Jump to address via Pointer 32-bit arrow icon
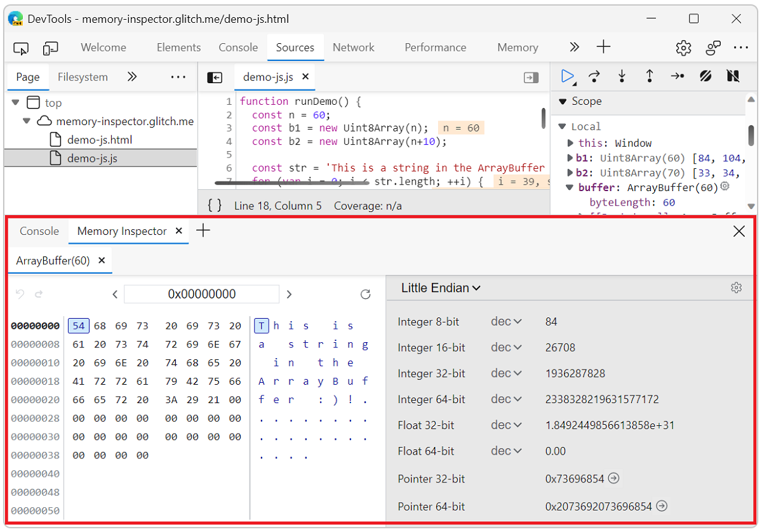Viewport: 762px width, 532px height. (x=613, y=479)
